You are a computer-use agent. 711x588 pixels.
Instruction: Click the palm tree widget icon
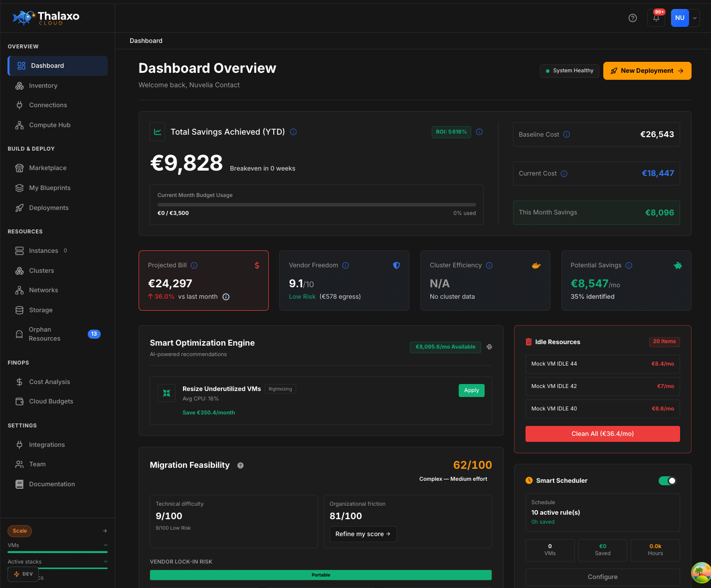701,573
